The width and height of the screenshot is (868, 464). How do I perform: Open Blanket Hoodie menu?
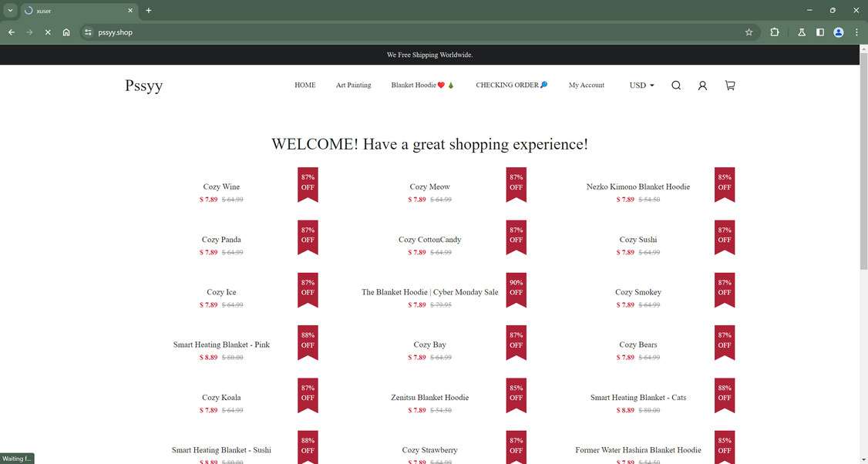[x=422, y=86]
